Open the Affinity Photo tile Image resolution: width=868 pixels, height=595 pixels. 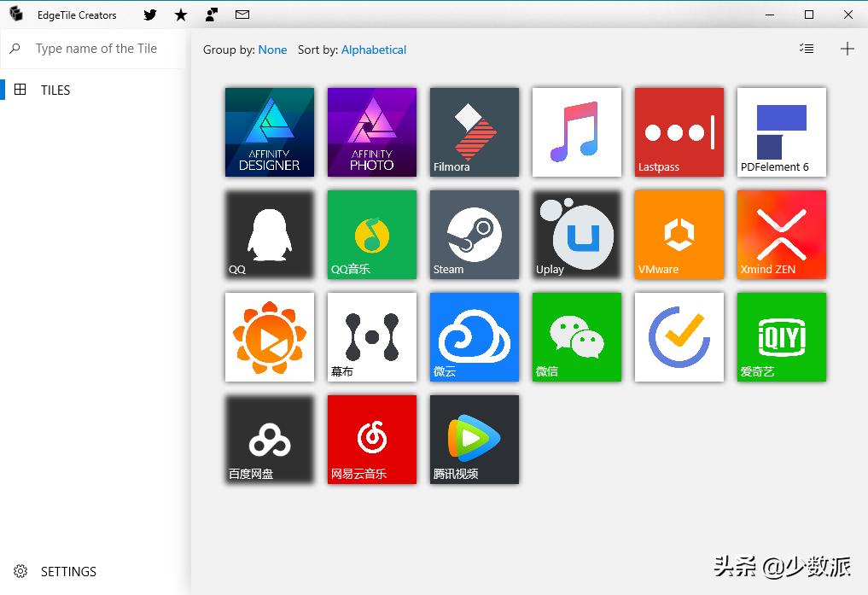click(372, 132)
